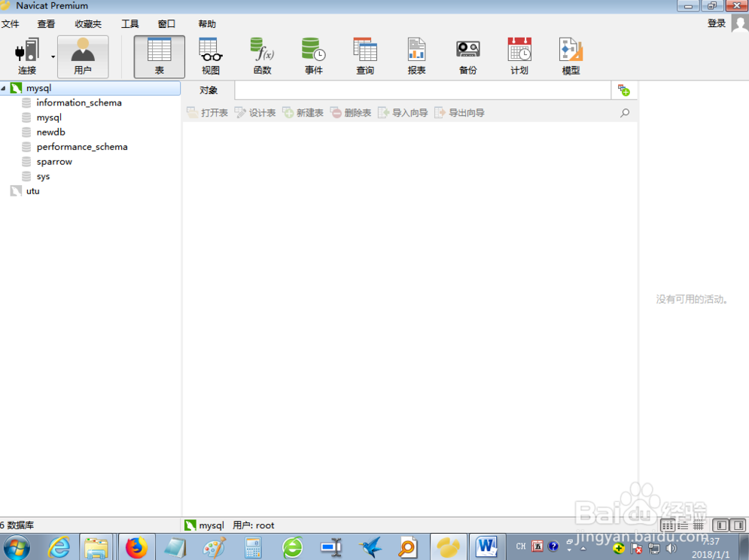Screen dimensions: 749x560
Task: Click the 设计表 button
Action: click(x=255, y=113)
